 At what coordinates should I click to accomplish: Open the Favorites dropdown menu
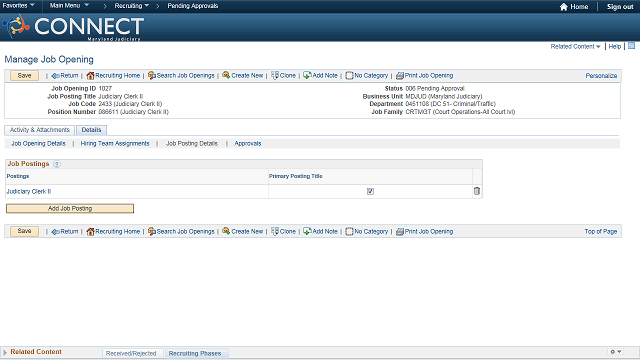point(18,6)
